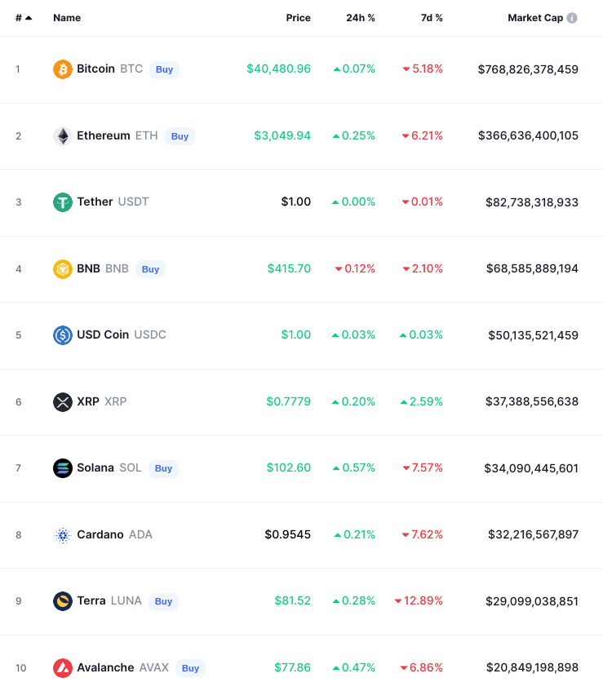Sort table by Name column header

tap(67, 18)
